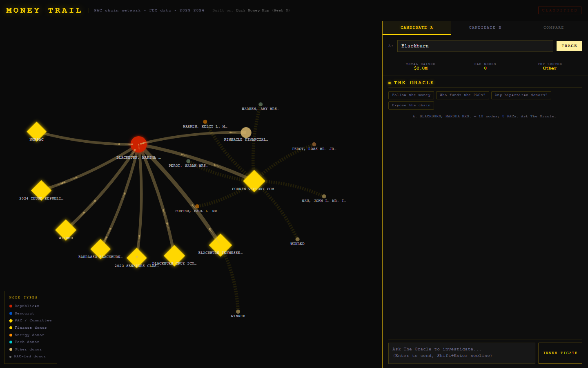588x368 pixels.
Task: Select the red Blackburn, Marsha candidate node
Action: [x=138, y=144]
